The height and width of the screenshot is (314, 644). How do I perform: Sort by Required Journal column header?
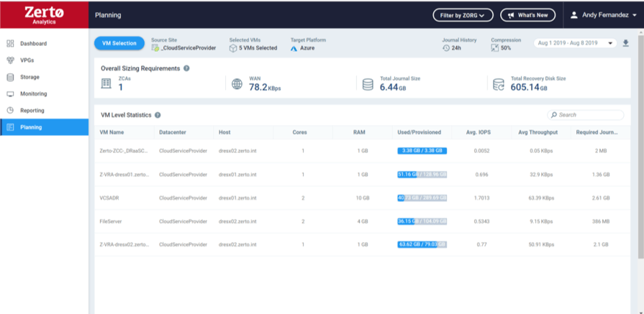tap(597, 132)
